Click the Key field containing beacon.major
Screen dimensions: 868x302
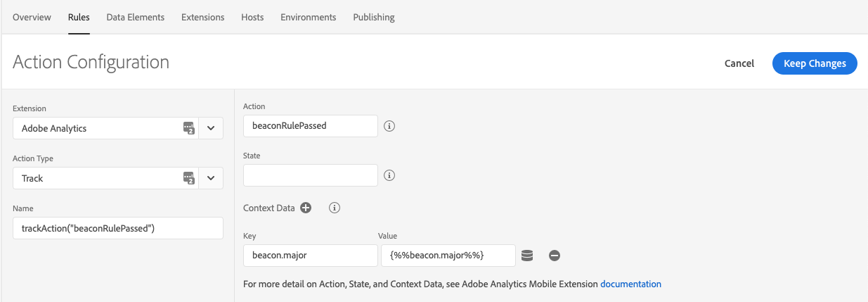[311, 256]
